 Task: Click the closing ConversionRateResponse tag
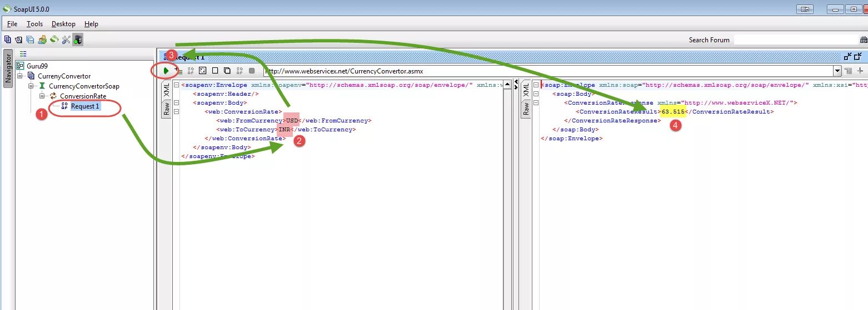[612, 121]
